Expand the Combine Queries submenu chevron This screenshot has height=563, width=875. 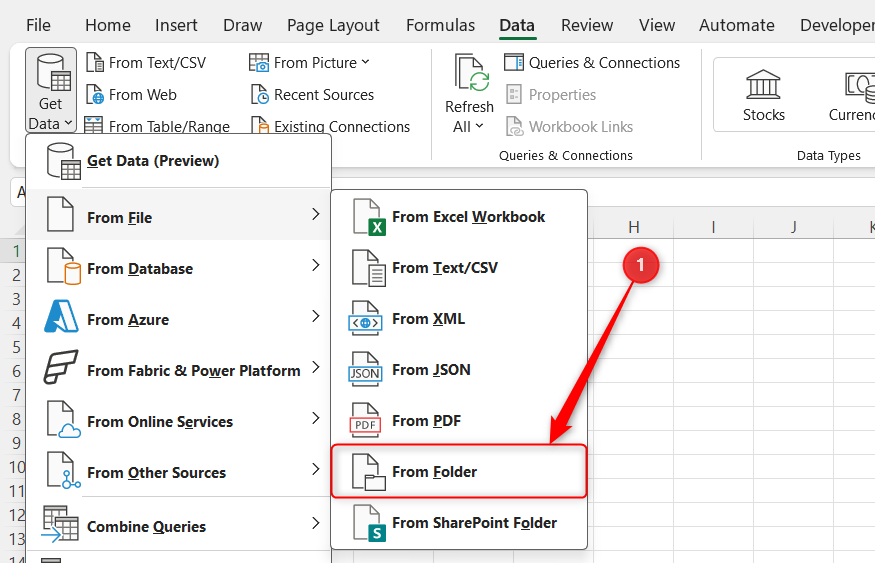tap(315, 523)
